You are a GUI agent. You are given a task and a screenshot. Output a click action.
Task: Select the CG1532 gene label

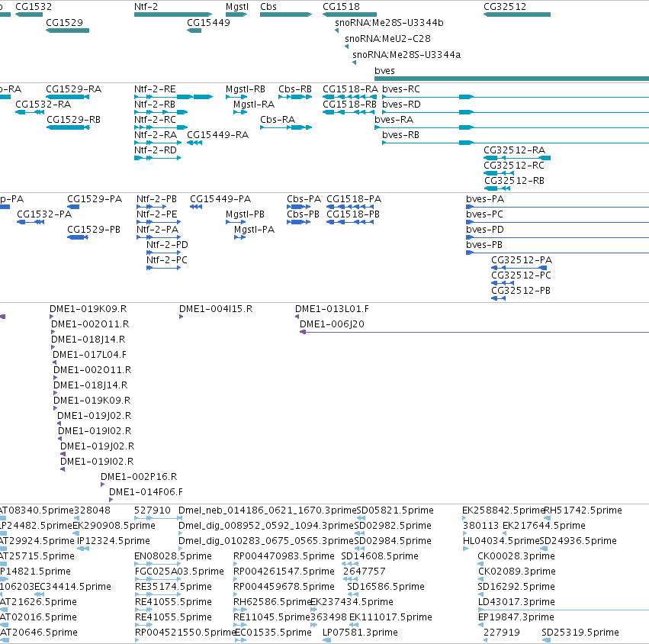click(34, 7)
